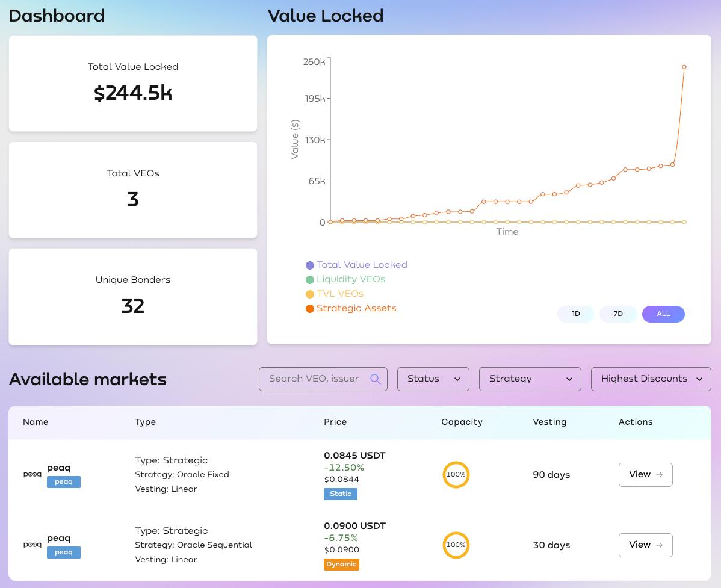The image size is (721, 588).
Task: Toggle the Strategic Assets legend series
Action: tap(351, 308)
